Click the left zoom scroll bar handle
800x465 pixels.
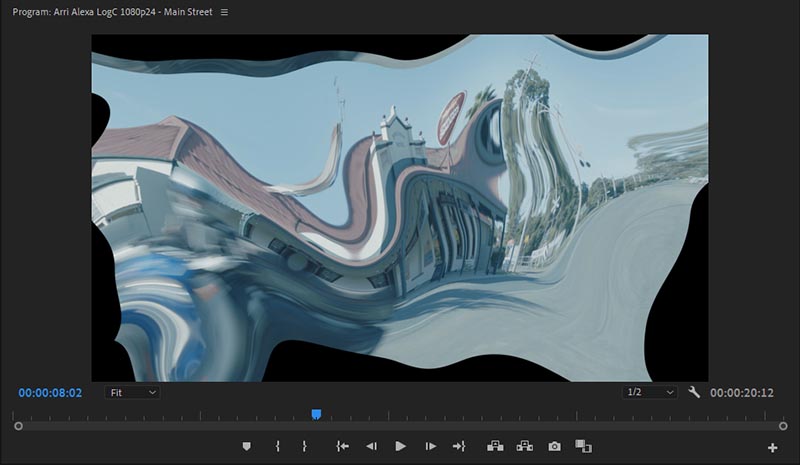(x=18, y=426)
